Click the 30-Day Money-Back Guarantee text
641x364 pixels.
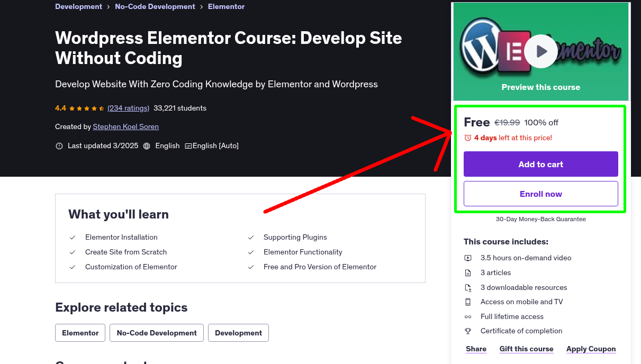(x=541, y=219)
